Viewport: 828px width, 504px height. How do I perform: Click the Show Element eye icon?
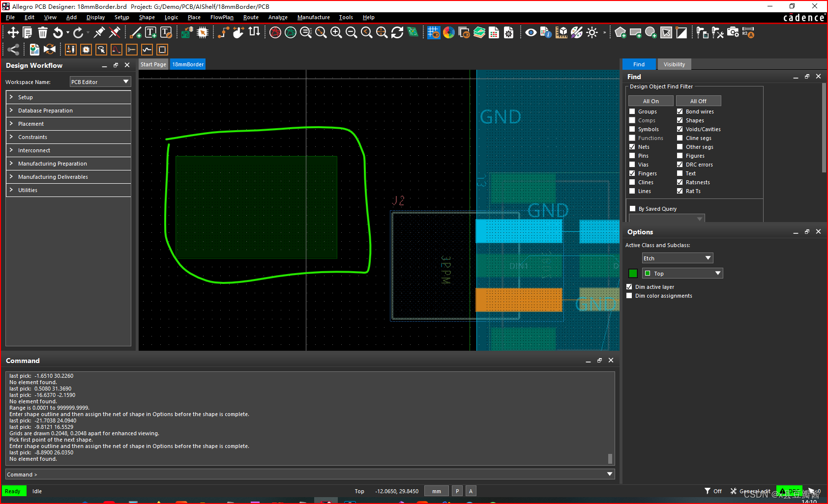[531, 32]
